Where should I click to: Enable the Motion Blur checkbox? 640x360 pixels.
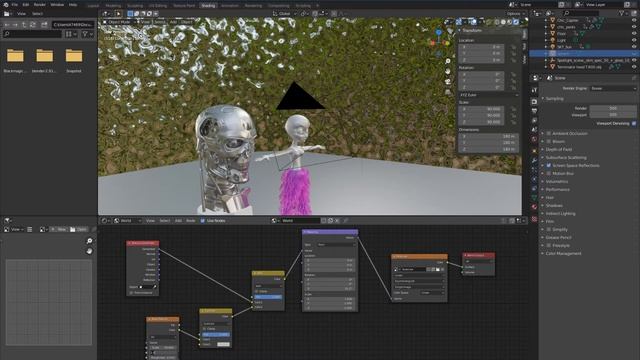[x=549, y=173]
